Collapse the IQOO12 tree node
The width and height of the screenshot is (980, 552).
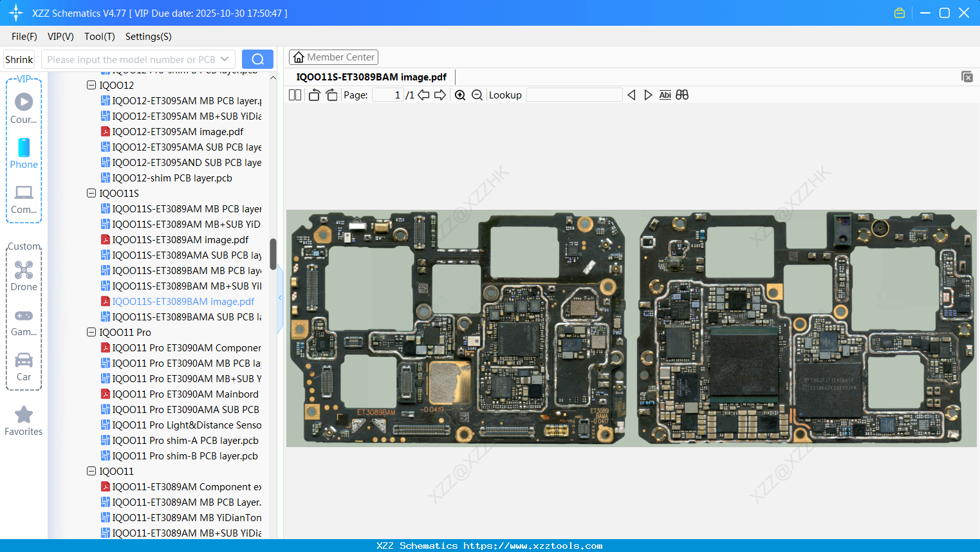pyautogui.click(x=91, y=85)
